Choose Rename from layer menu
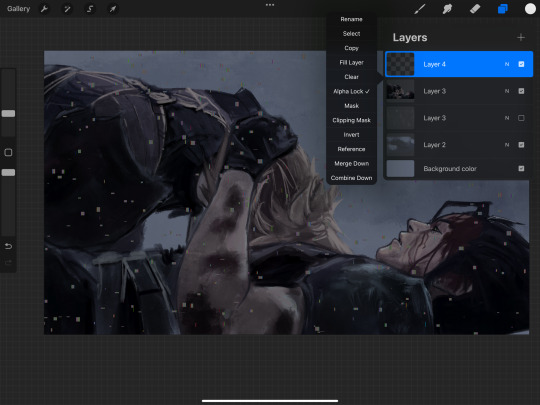 (351, 19)
